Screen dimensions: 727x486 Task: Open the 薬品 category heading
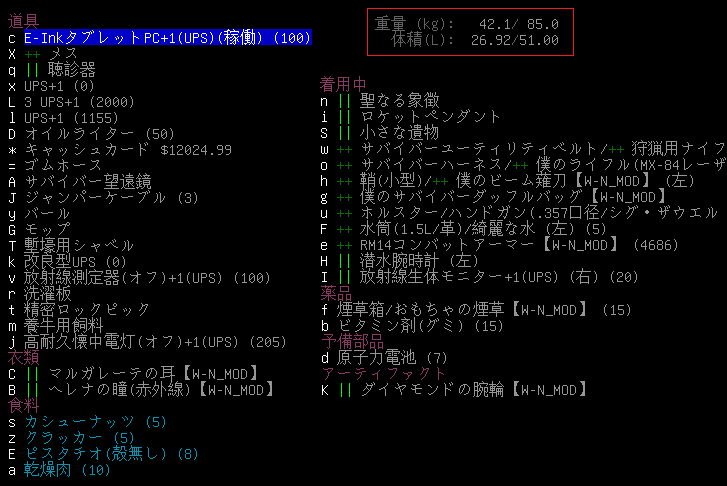(335, 293)
